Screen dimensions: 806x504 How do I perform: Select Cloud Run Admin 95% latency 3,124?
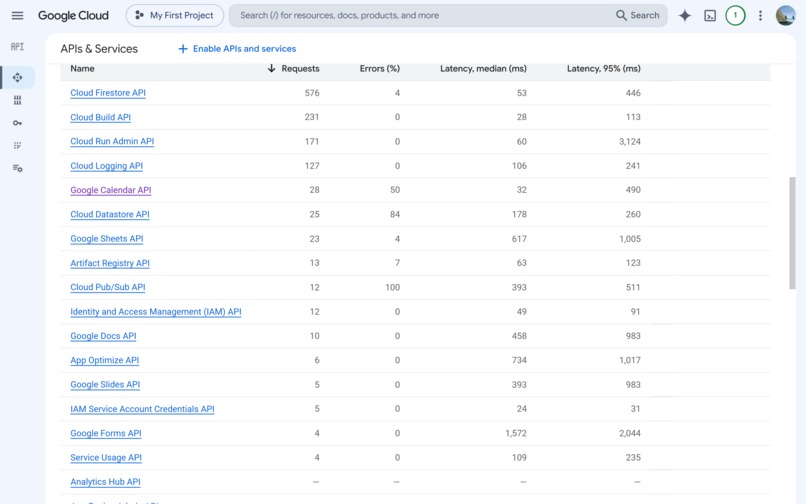[x=630, y=141]
